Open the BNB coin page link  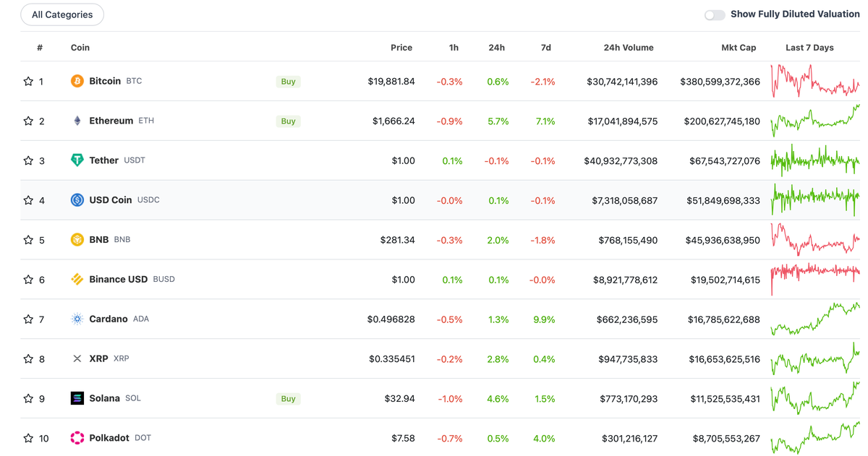pyautogui.click(x=99, y=239)
